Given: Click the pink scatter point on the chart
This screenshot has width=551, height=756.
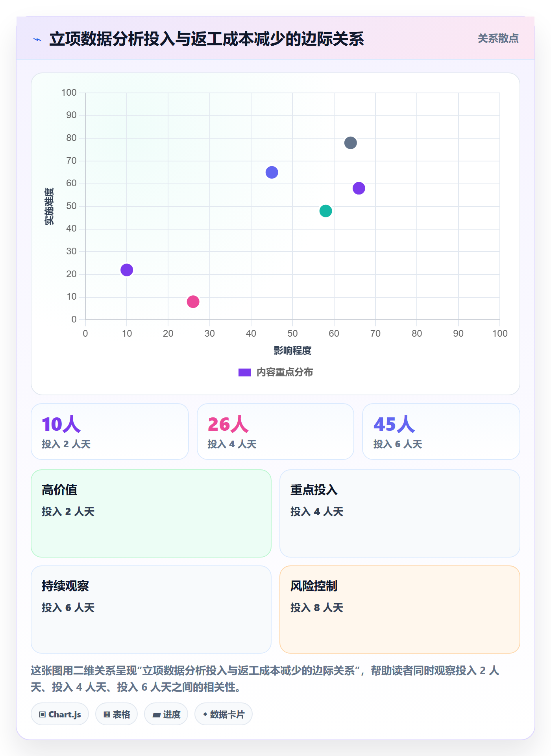Looking at the screenshot, I should coord(193,302).
